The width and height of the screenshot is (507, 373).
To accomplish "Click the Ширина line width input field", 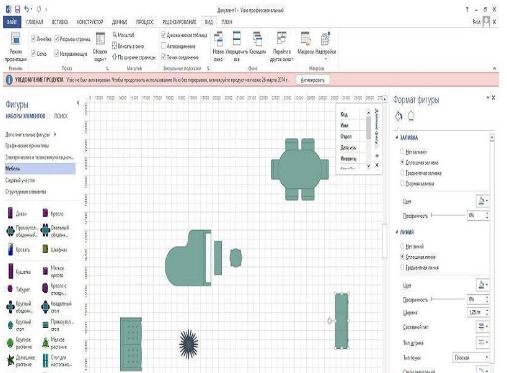I will pos(477,312).
